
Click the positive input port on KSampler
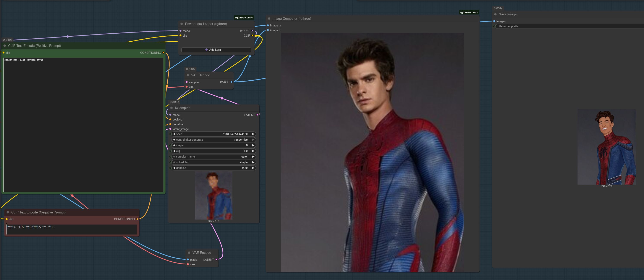[x=170, y=120]
